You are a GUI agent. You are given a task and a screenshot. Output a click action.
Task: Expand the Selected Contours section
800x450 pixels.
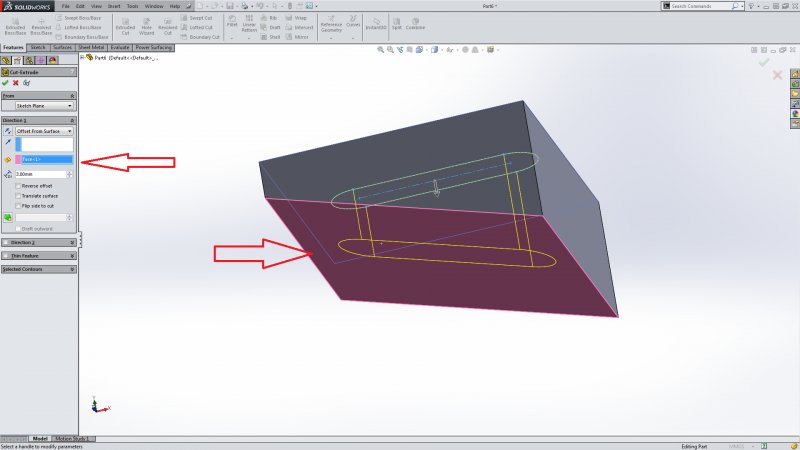[72, 269]
